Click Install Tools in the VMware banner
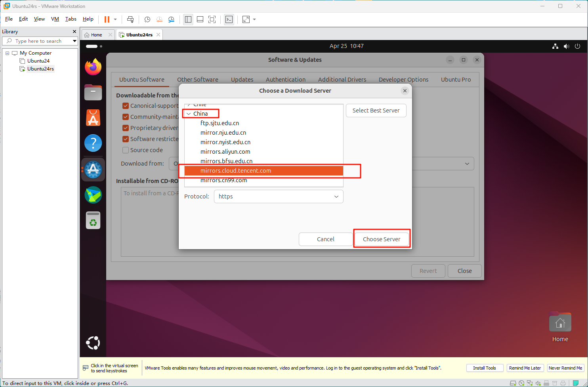 485,368
